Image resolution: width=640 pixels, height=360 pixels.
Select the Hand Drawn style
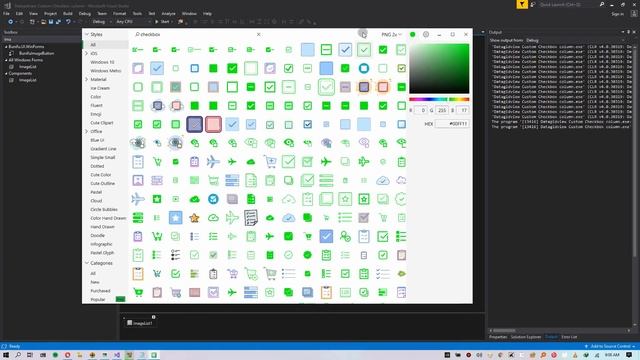pos(102,227)
